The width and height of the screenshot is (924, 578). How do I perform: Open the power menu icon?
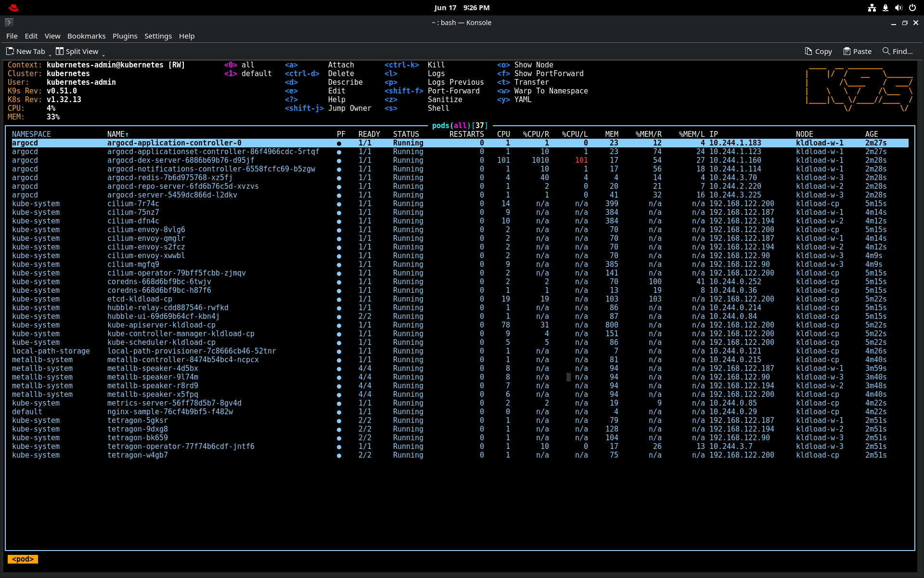(912, 8)
